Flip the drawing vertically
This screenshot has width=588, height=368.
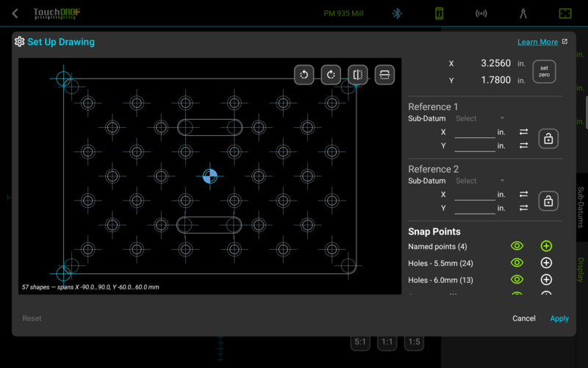point(384,75)
